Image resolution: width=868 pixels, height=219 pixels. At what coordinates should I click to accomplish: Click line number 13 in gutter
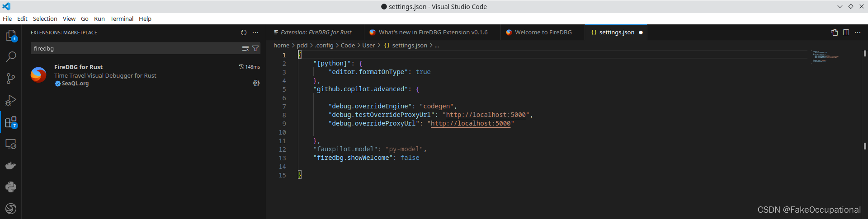[x=282, y=158]
